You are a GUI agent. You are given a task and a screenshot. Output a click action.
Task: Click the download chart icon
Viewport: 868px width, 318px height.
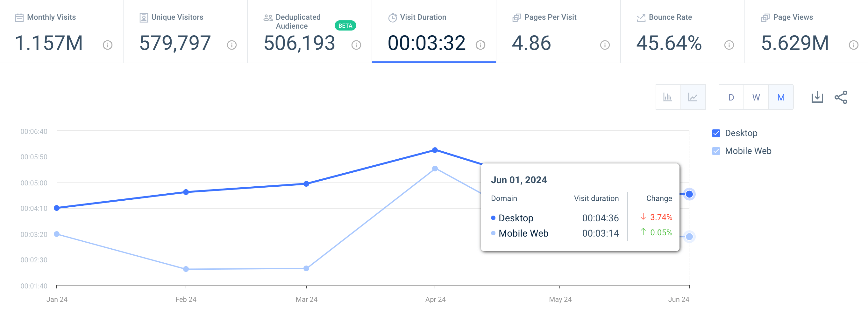click(817, 97)
